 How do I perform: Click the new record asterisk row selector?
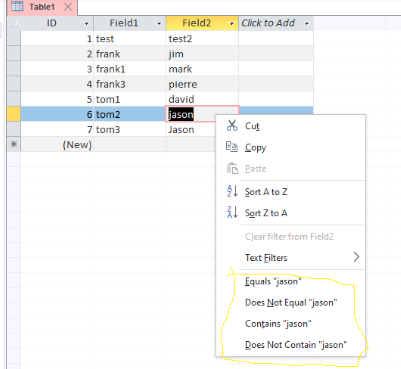pos(14,144)
